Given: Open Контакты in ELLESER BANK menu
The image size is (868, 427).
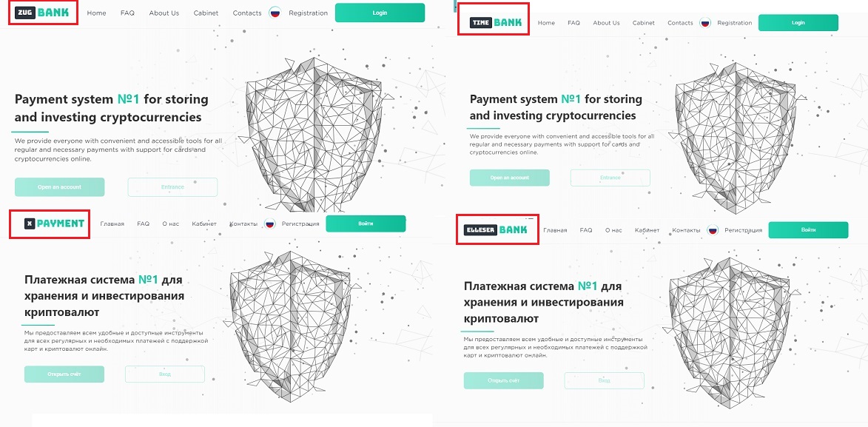Looking at the screenshot, I should [x=686, y=230].
